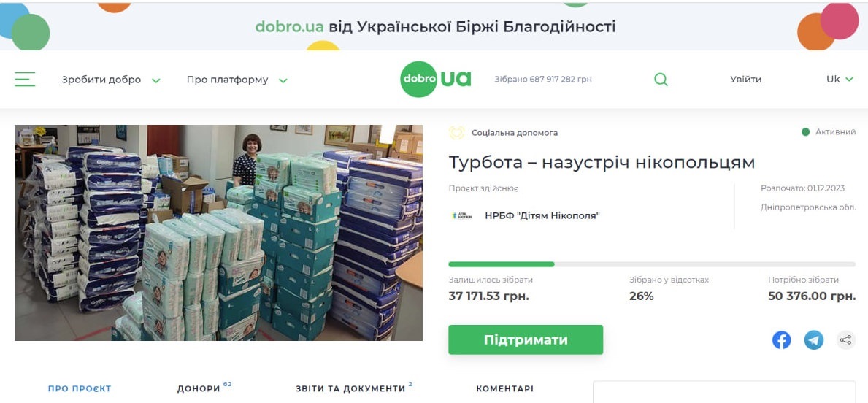Expand the Зробити добро menu

click(x=111, y=80)
